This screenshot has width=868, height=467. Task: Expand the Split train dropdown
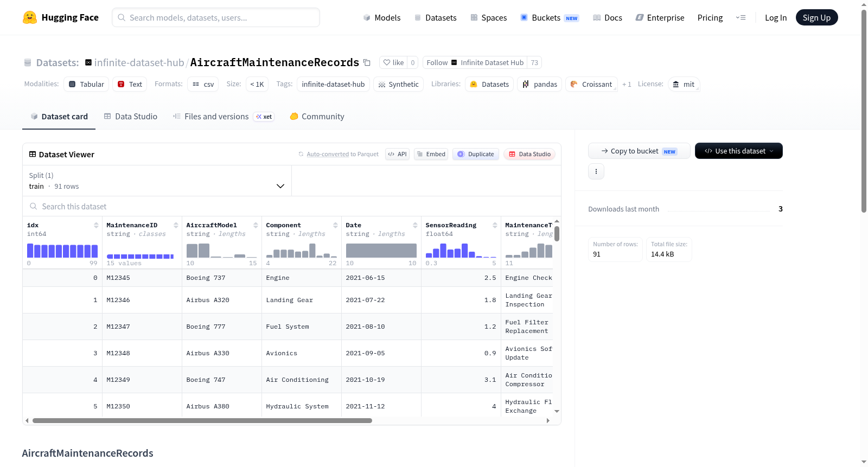point(157,181)
